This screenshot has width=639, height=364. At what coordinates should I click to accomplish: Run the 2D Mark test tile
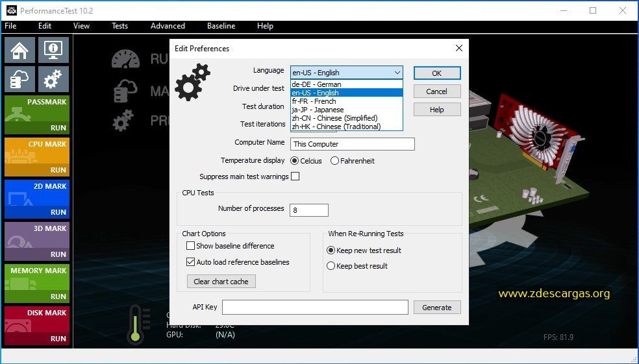pos(36,199)
